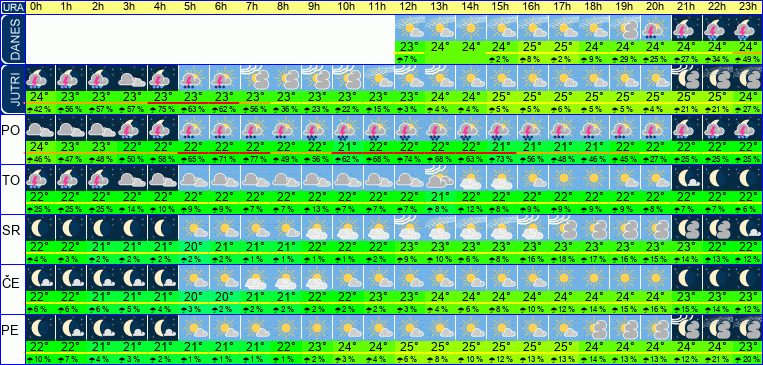This screenshot has width=763, height=365.
Task: Select the DANES day row label
Action: [12, 40]
